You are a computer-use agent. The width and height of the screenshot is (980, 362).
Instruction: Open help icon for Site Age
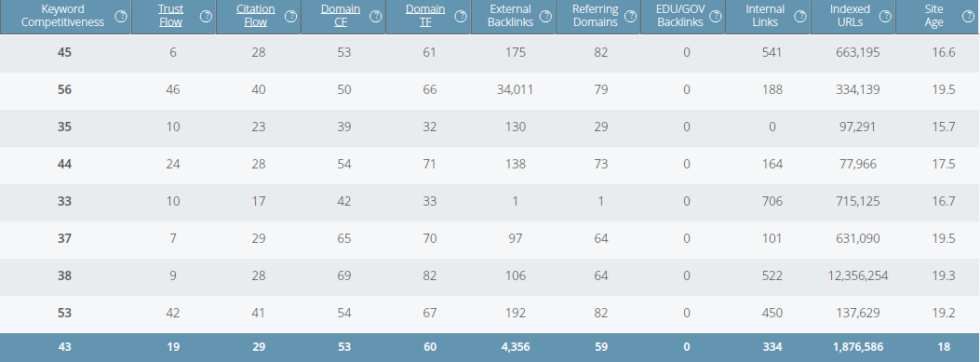coord(968,16)
